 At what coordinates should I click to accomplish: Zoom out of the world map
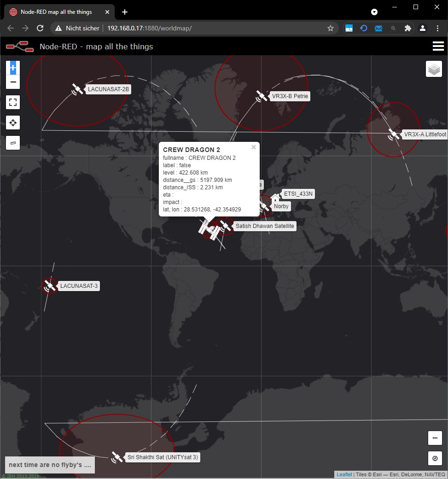coord(13,82)
